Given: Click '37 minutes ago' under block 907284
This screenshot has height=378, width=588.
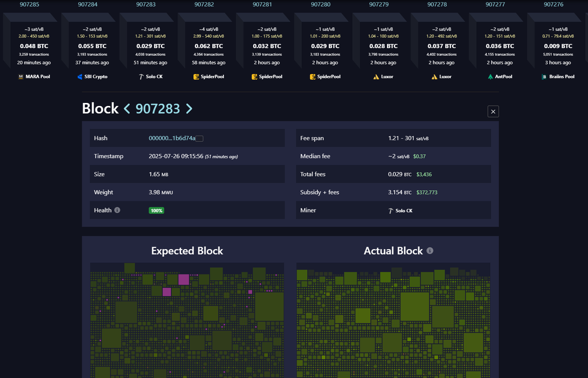Looking at the screenshot, I should pos(93,63).
